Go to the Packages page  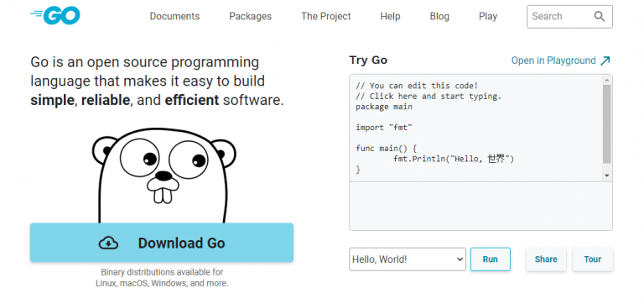coord(250,17)
